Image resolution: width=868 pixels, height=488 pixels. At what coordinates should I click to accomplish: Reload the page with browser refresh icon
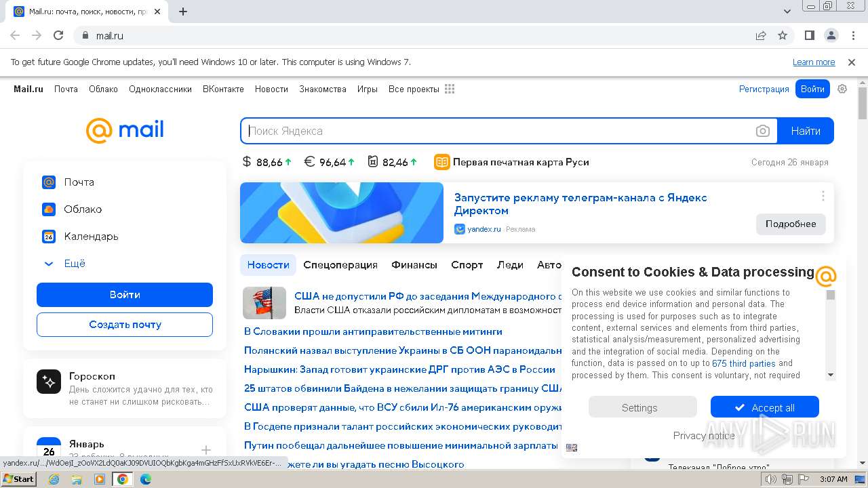(58, 35)
